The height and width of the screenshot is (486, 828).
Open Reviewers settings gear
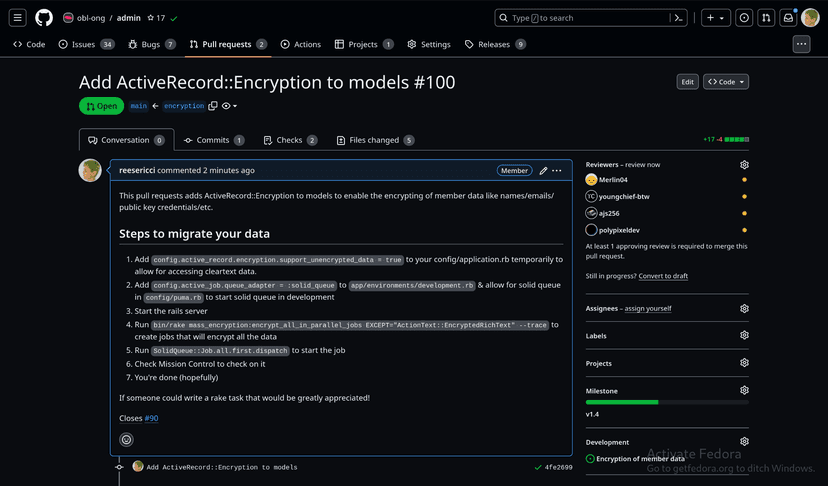tap(744, 164)
